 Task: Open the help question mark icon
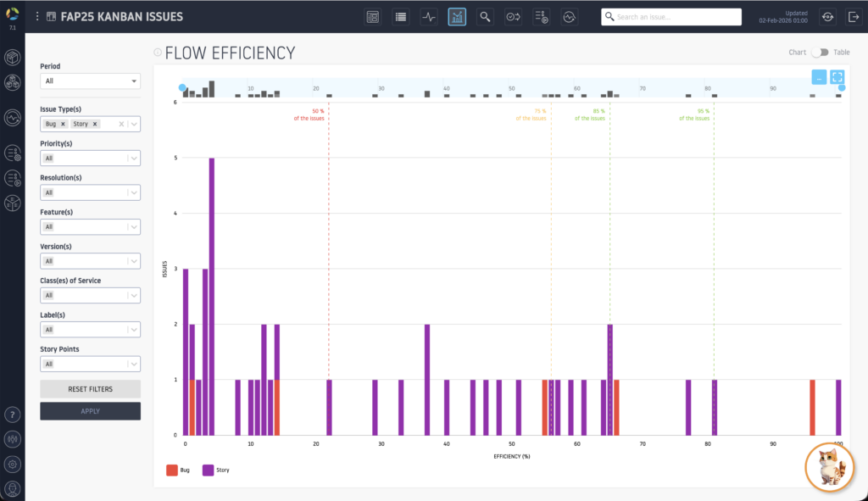pyautogui.click(x=13, y=415)
